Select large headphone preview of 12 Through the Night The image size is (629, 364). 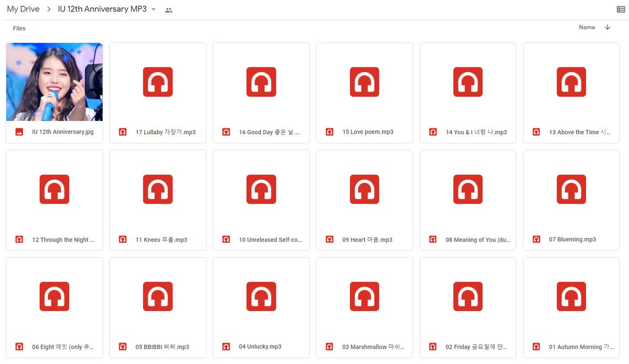pyautogui.click(x=55, y=189)
